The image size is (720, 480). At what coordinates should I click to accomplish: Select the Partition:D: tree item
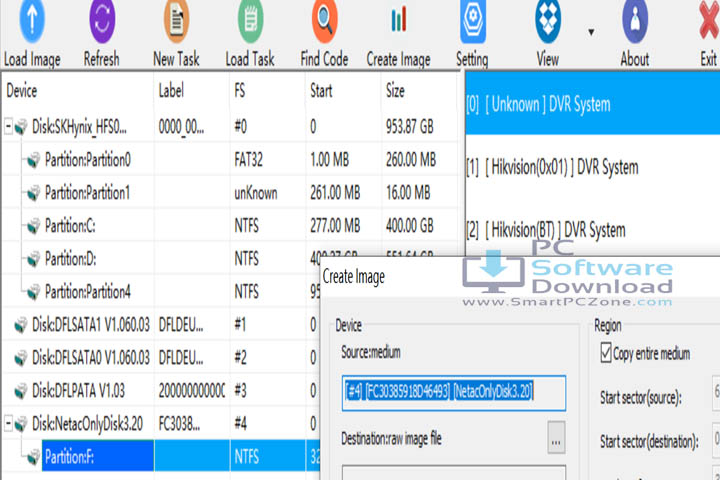(x=71, y=259)
